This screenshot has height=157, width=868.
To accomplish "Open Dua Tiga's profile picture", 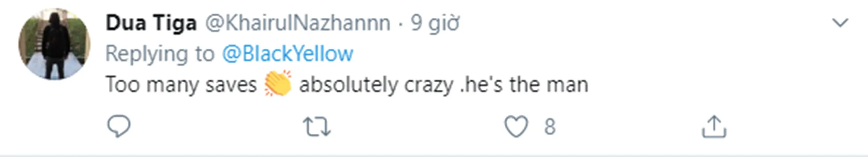I will tap(54, 44).
